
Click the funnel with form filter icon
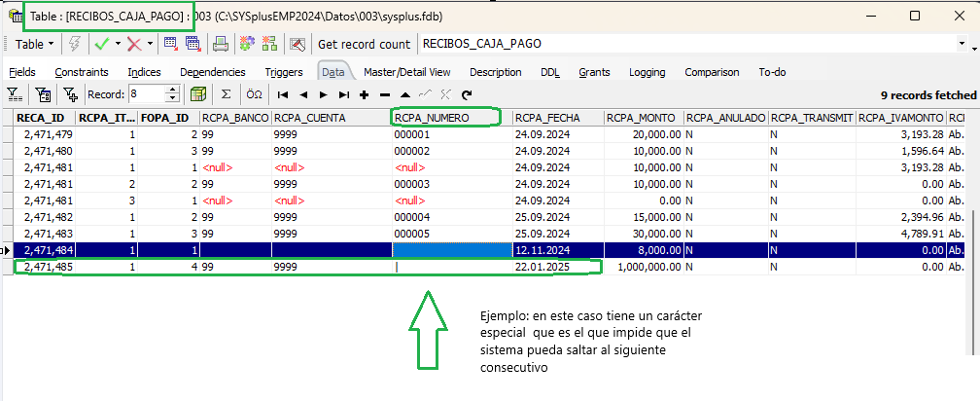point(43,94)
